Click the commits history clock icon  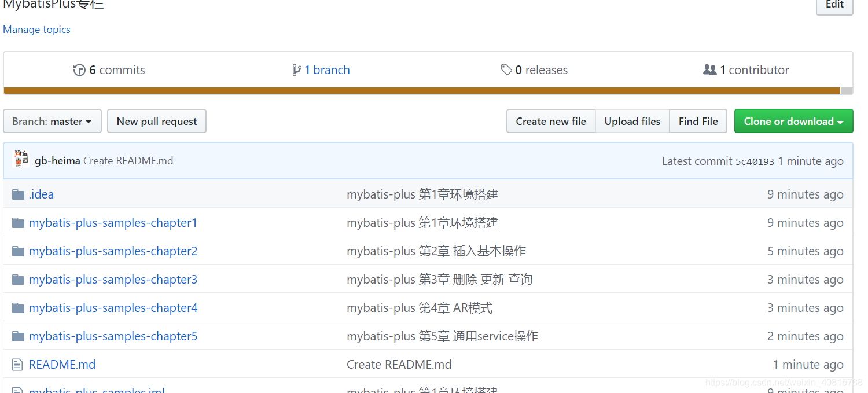point(79,70)
